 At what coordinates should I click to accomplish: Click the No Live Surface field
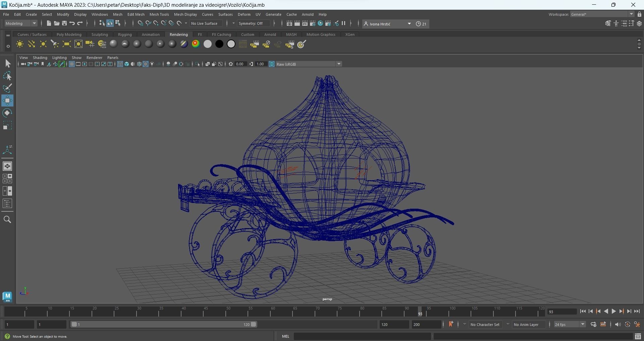click(206, 23)
